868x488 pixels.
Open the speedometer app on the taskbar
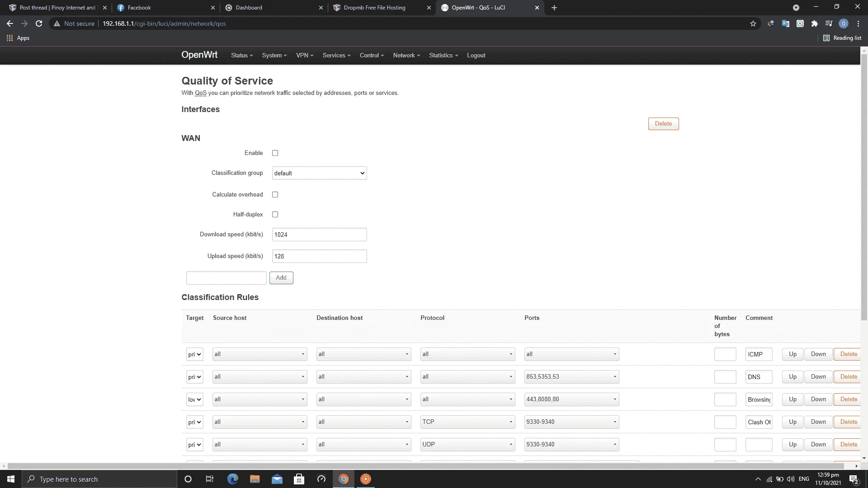(x=321, y=479)
